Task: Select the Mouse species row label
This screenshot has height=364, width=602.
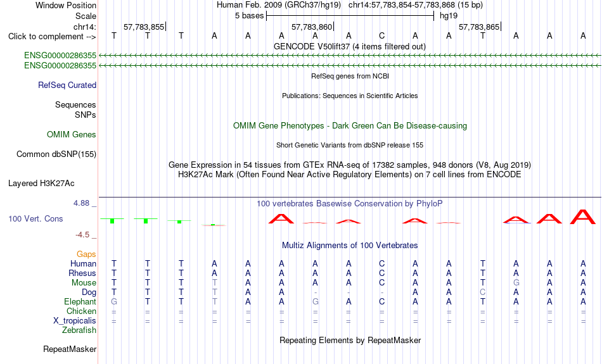Action: (84, 283)
